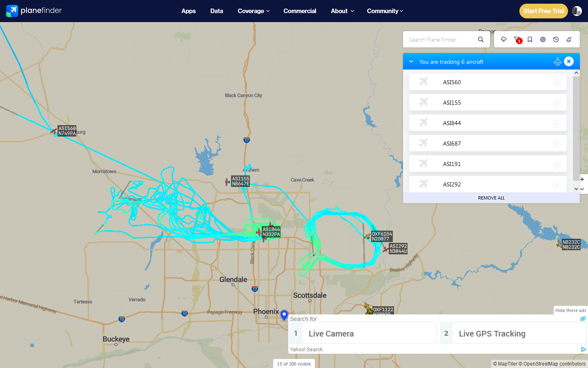Screen dimensions: 588x368
Task: Open the weather layer cloud icon
Action: [x=503, y=40]
